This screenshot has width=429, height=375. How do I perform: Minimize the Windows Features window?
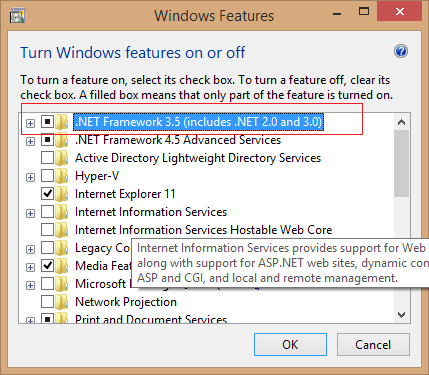tap(337, 14)
